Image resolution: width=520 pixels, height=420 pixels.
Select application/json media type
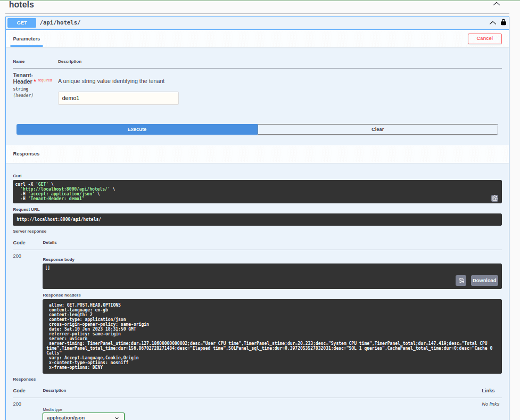coord(83,417)
